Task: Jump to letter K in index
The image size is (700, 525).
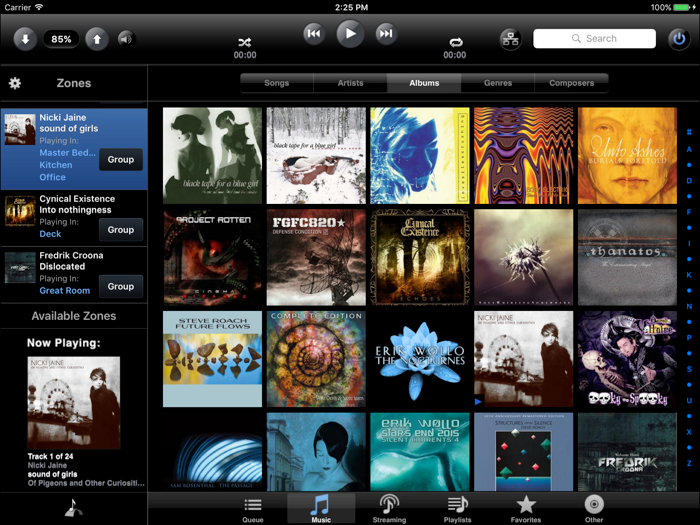Action: click(x=689, y=275)
